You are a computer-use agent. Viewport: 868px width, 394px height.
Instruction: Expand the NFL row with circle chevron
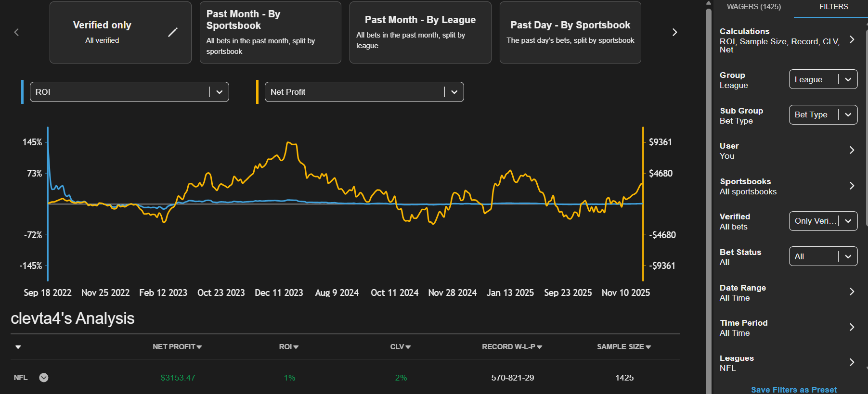click(44, 378)
